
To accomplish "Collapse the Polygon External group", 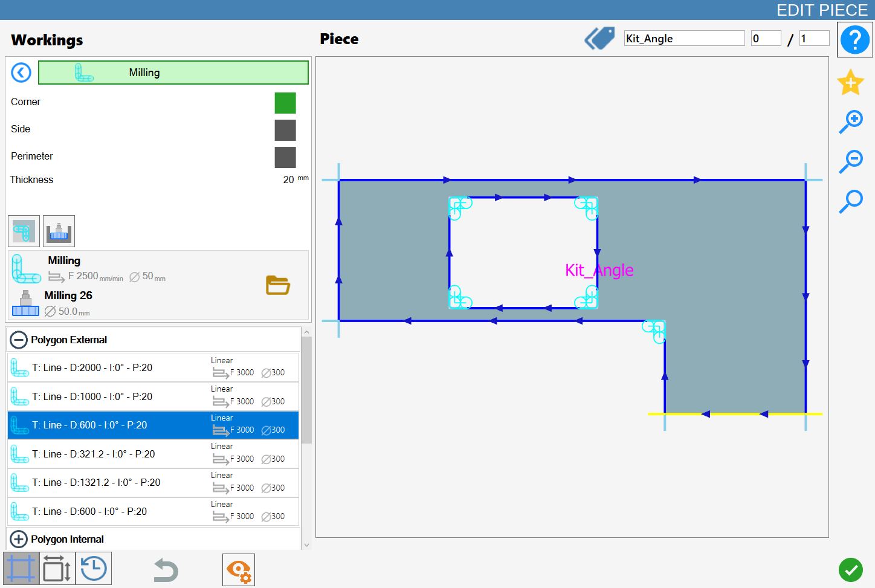I will 19,340.
